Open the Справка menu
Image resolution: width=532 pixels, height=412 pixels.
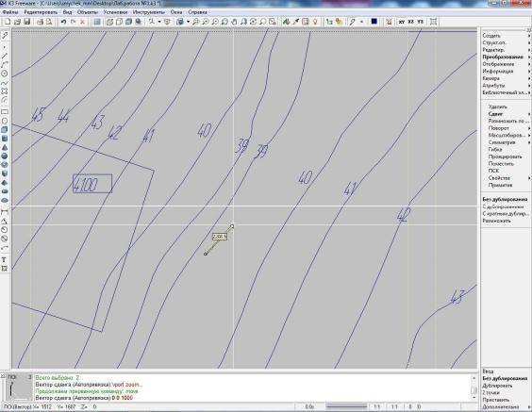tap(197, 12)
